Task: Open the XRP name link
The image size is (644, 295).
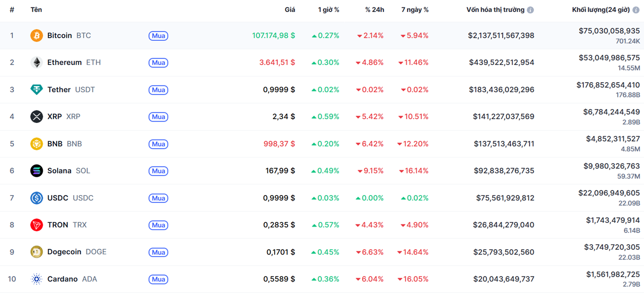Action: pos(64,117)
